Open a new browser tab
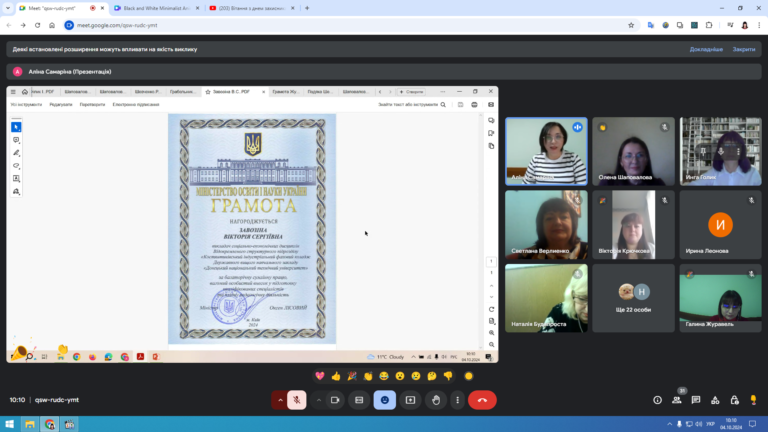This screenshot has width=768, height=432. coord(307,8)
